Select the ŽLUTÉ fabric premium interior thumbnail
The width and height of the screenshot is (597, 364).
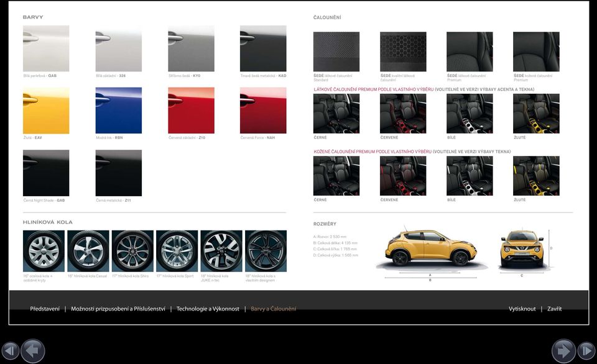coord(536,114)
